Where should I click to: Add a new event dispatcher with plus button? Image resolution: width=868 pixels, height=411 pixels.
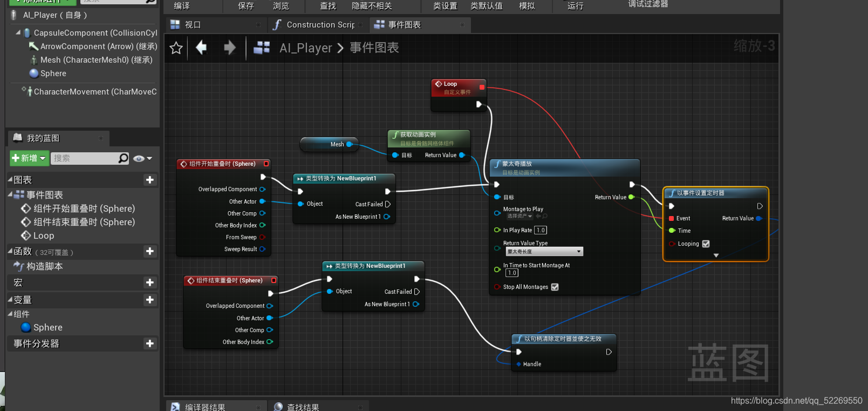tap(150, 343)
